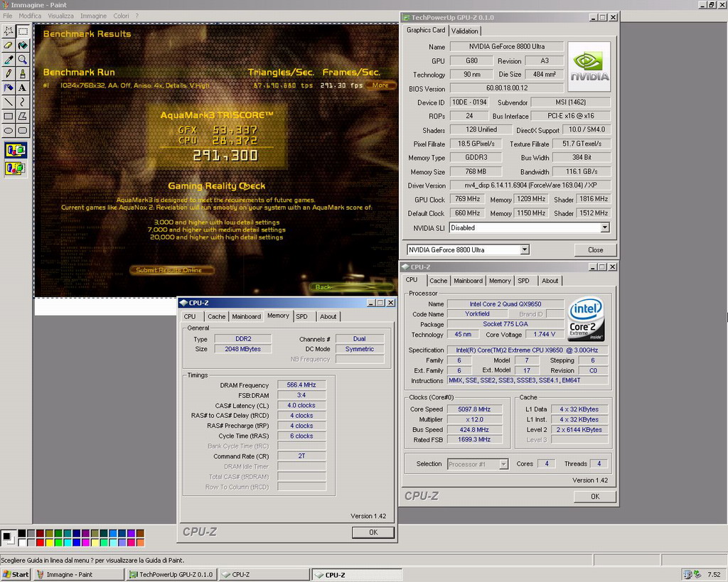Open the Cache tab in the Memory CPU-Z window
Screen dimensions: 728x582
coord(216,316)
